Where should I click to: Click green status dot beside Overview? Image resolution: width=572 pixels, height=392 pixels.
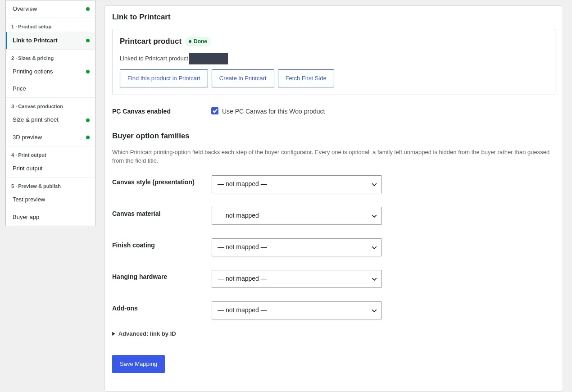click(x=88, y=9)
